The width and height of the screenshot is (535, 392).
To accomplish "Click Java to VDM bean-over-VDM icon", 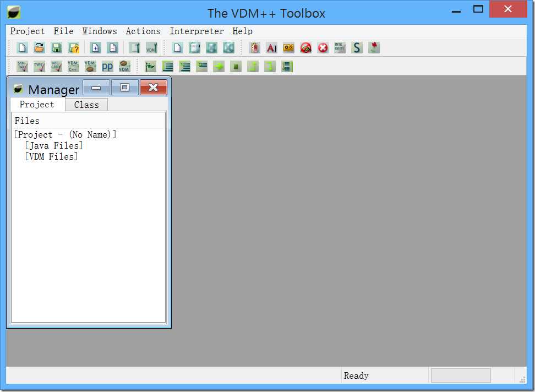I will point(124,67).
